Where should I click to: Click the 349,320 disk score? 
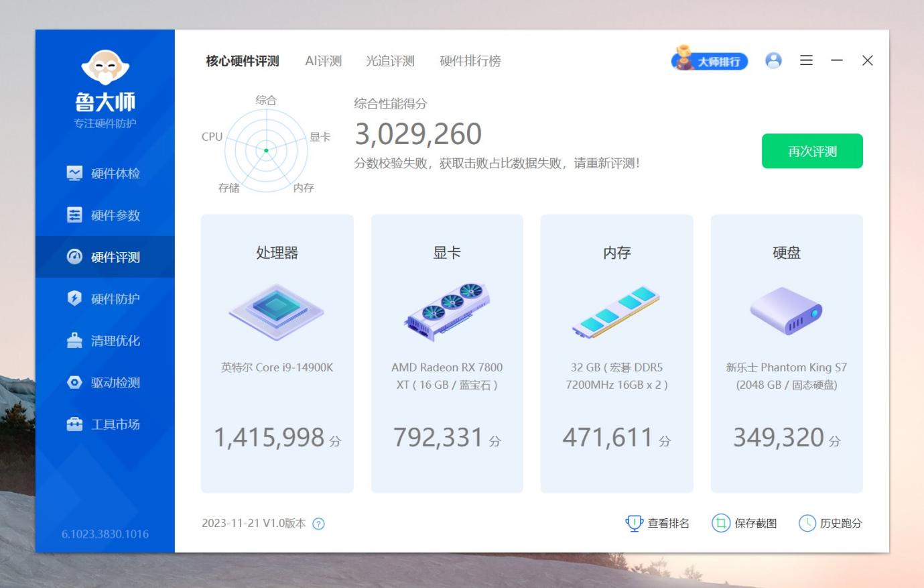pos(779,438)
